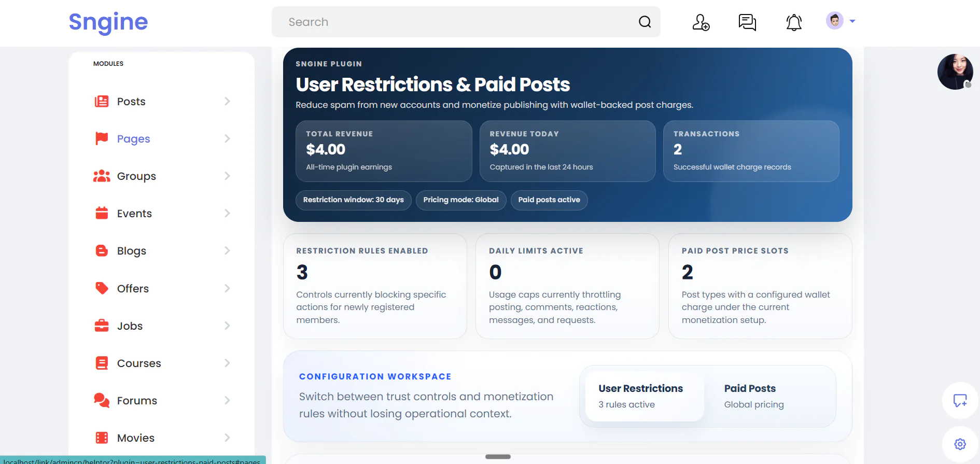Click the Total Revenue card
The height and width of the screenshot is (464, 980).
click(x=384, y=151)
